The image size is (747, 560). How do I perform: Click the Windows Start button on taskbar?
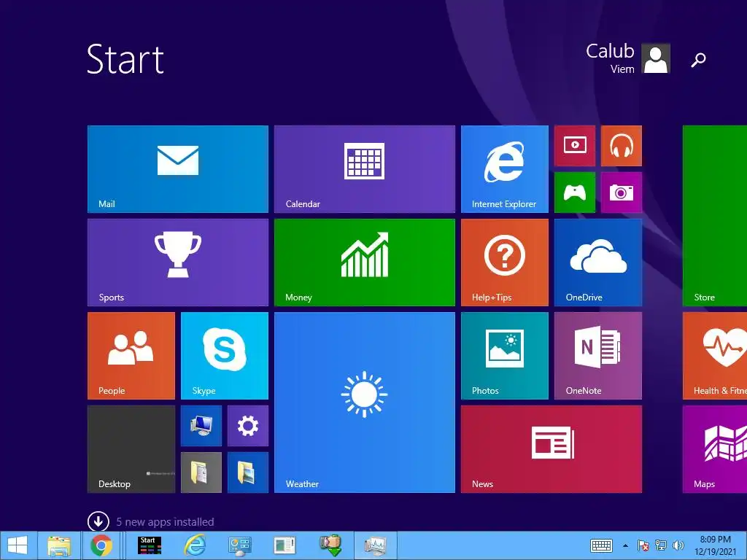(18, 545)
